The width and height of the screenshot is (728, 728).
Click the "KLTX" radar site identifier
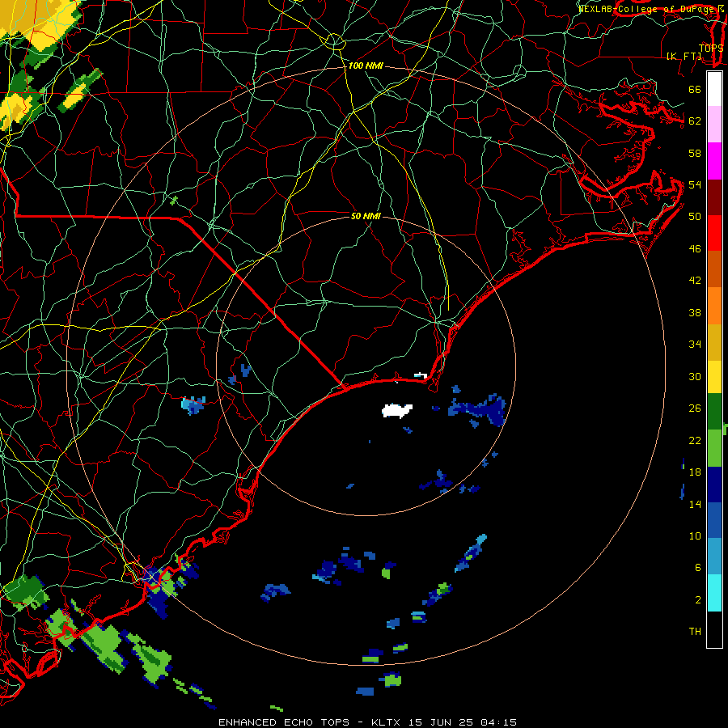click(x=387, y=722)
